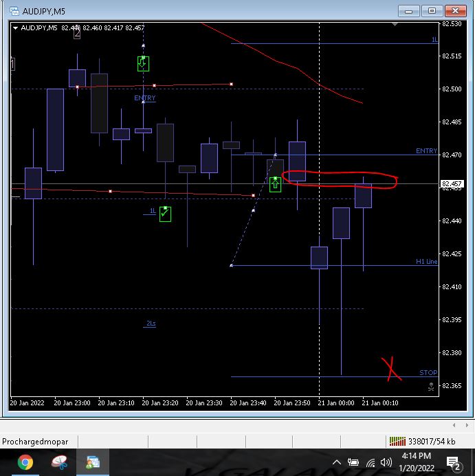This screenshot has width=475, height=476.
Task: Open the Wi-Fi network tray icon
Action: click(370, 463)
